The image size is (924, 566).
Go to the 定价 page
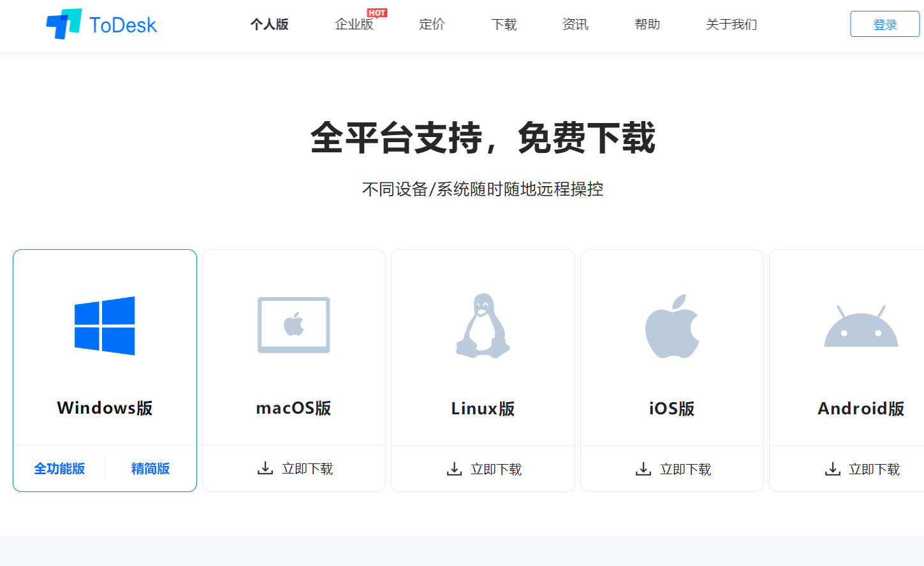(432, 24)
